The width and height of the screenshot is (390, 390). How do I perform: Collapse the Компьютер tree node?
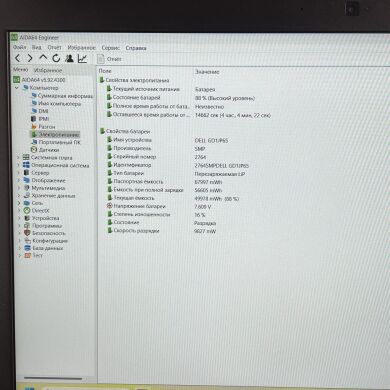coord(17,88)
